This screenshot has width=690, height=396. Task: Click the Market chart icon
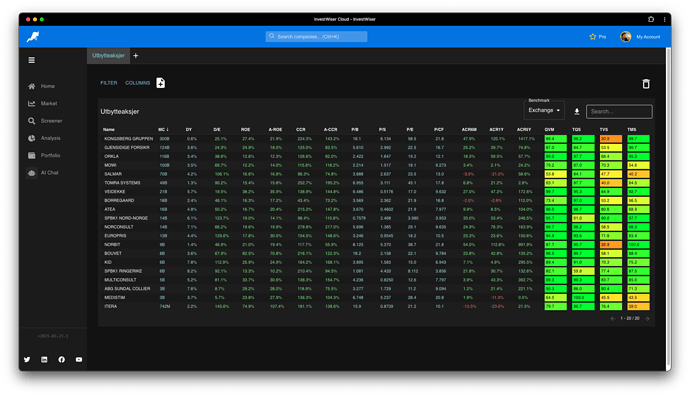(x=32, y=103)
